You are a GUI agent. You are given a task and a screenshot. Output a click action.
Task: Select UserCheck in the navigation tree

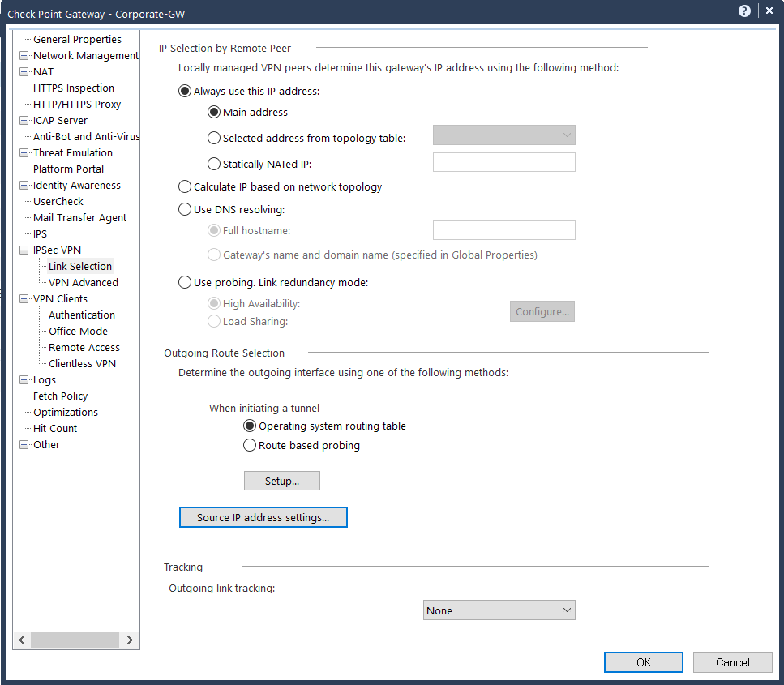pos(58,202)
